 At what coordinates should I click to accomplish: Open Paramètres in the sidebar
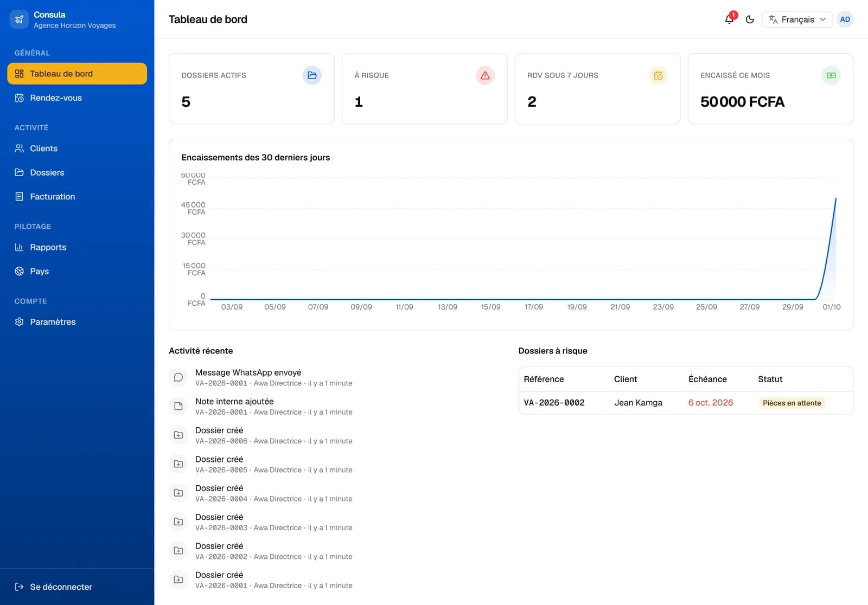coord(77,322)
